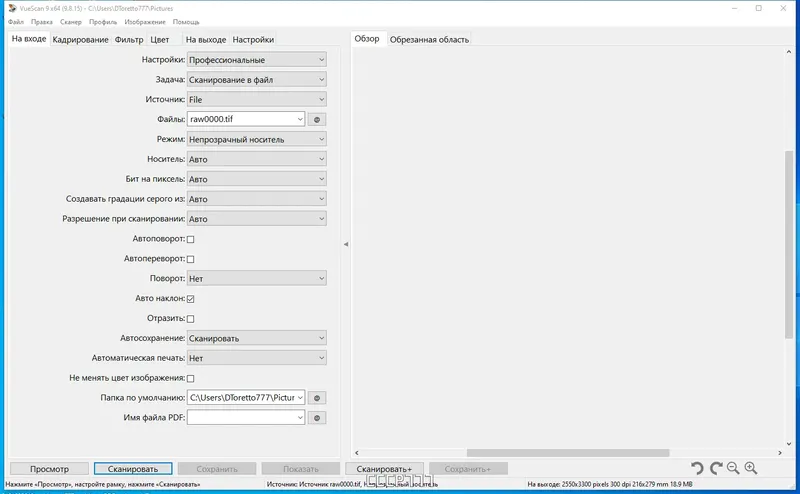
Task: Click the Сканировать+ button
Action: pyautogui.click(x=384, y=468)
